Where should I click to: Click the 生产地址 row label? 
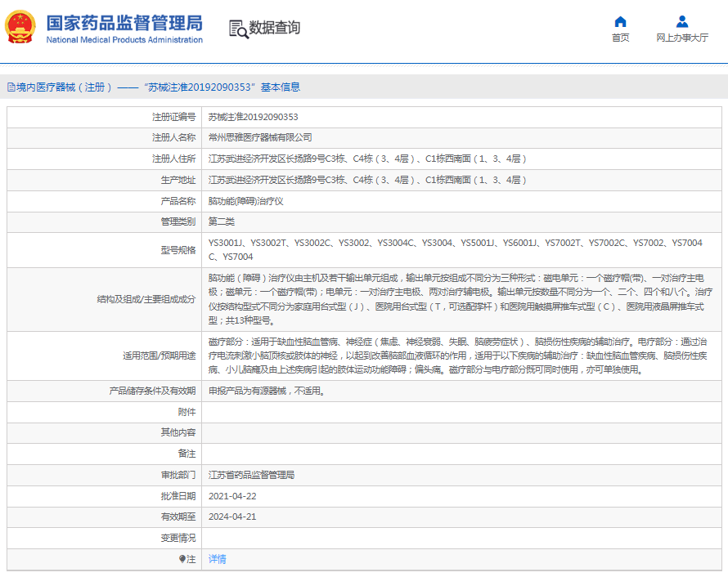tap(178, 180)
